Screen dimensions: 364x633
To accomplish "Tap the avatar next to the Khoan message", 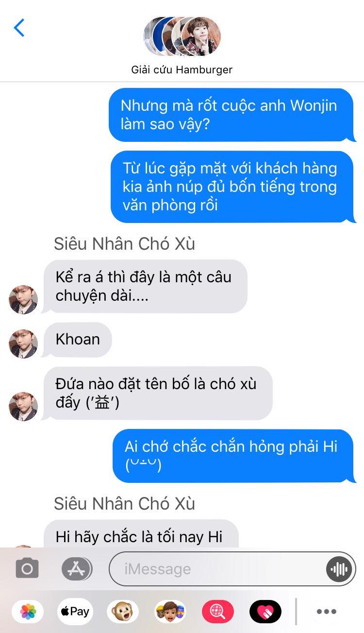I will [x=23, y=344].
